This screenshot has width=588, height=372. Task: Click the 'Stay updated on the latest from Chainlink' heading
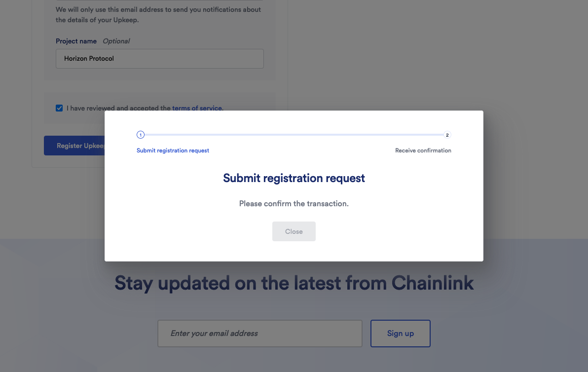(294, 283)
